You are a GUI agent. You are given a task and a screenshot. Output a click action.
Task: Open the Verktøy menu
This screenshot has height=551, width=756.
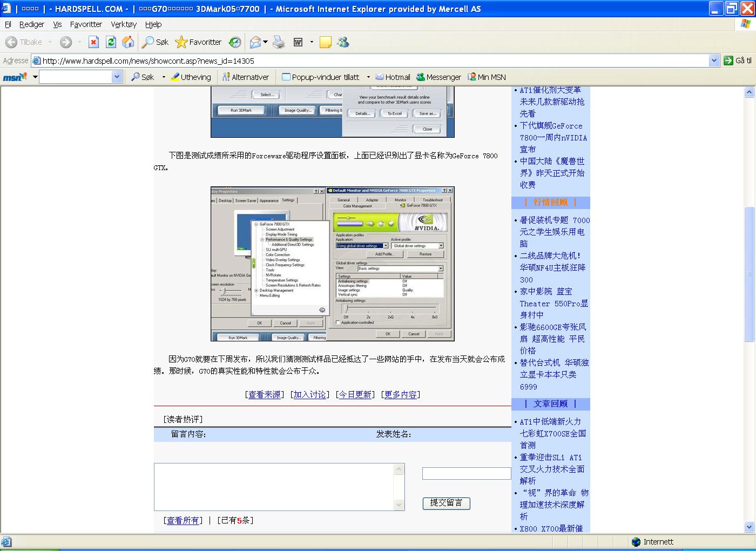point(124,24)
